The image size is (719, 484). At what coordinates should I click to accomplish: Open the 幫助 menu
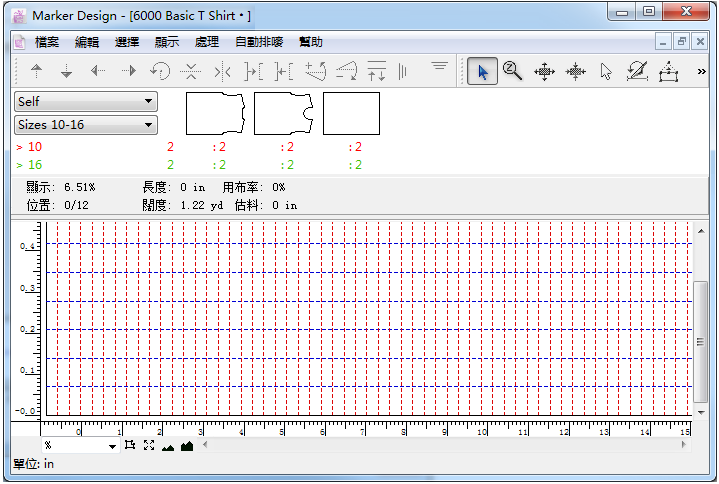tap(310, 42)
